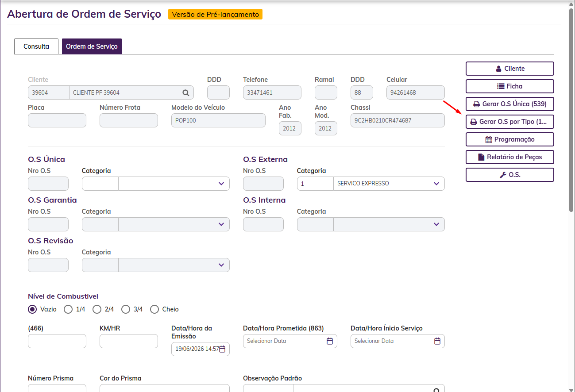
Task: Switch to the Ordem de Serviço tab
Action: [92, 46]
